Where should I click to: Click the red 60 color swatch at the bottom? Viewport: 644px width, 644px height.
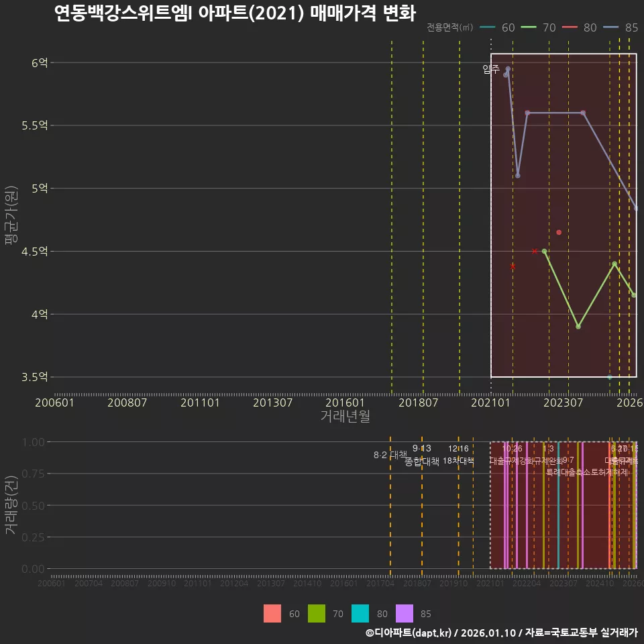pyautogui.click(x=272, y=614)
